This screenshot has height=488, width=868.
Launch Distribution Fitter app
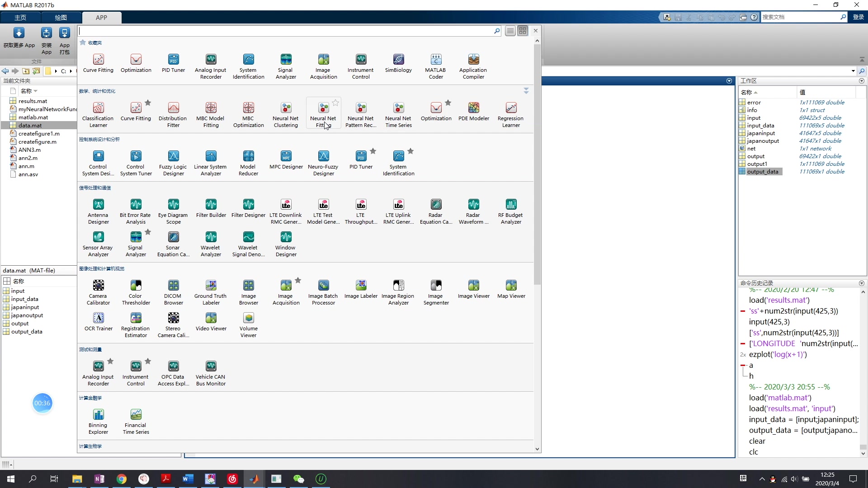tap(173, 114)
